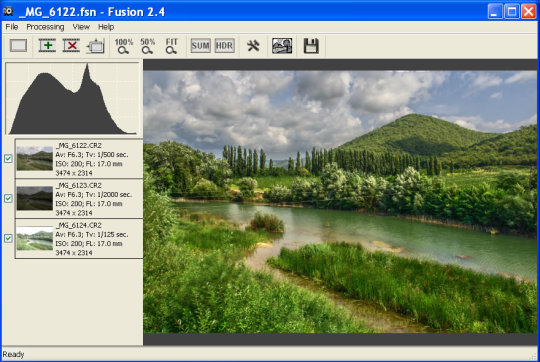This screenshot has height=362, width=540.
Task: Open the View menu
Action: 81,27
